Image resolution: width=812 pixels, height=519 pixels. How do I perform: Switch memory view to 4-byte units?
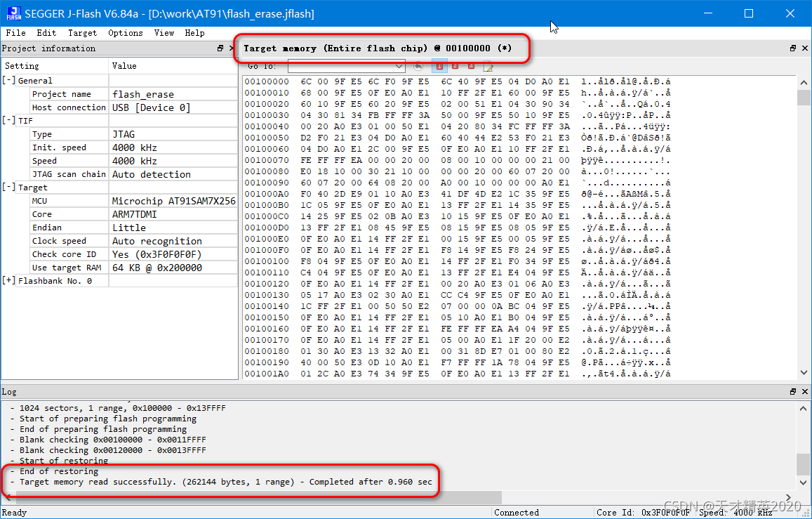point(471,66)
